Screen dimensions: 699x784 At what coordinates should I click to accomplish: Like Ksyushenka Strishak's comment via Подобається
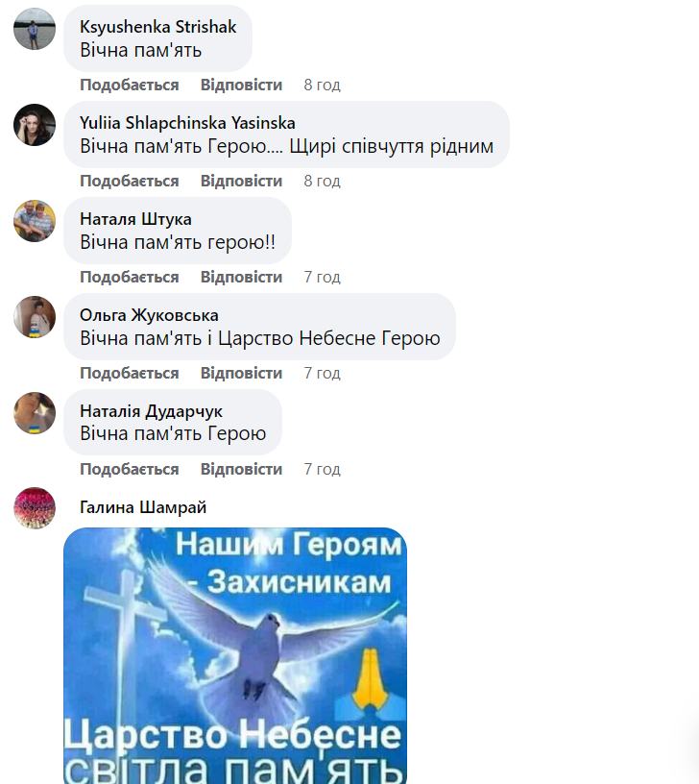[x=130, y=85]
